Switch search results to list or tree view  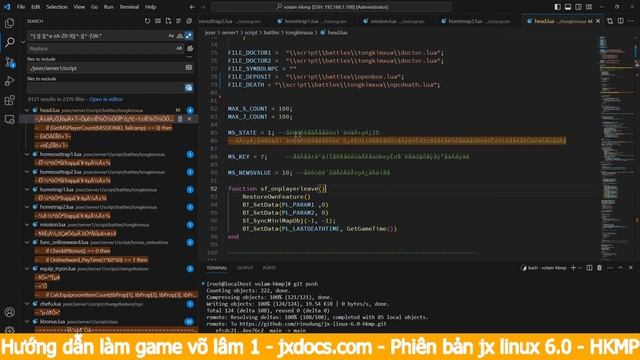click(179, 21)
